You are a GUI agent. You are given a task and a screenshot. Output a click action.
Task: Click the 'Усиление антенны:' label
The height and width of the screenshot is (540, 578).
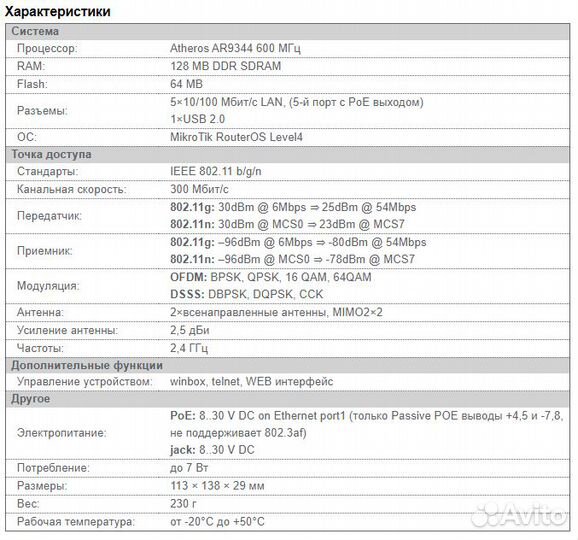coord(67,330)
